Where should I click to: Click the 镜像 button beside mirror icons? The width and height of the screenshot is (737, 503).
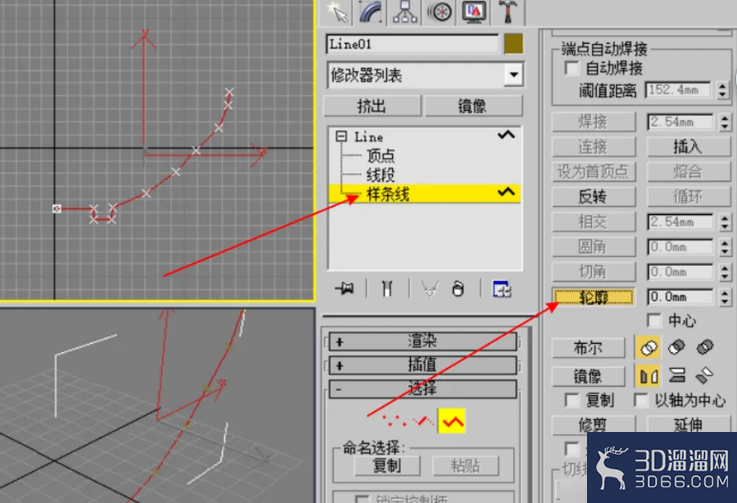(588, 376)
